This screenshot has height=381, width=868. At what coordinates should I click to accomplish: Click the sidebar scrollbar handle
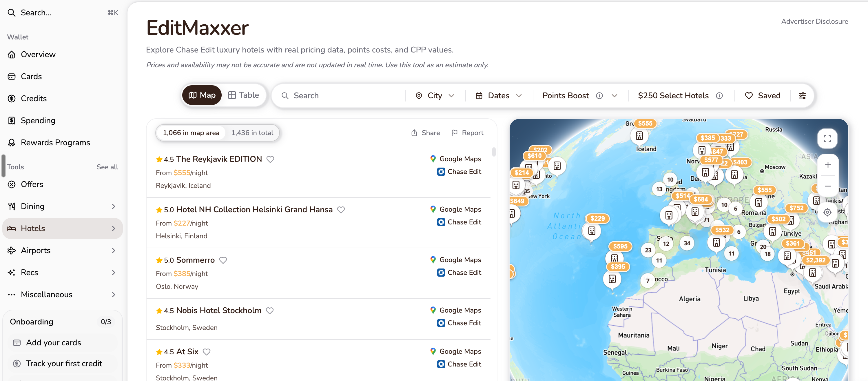[x=3, y=166]
